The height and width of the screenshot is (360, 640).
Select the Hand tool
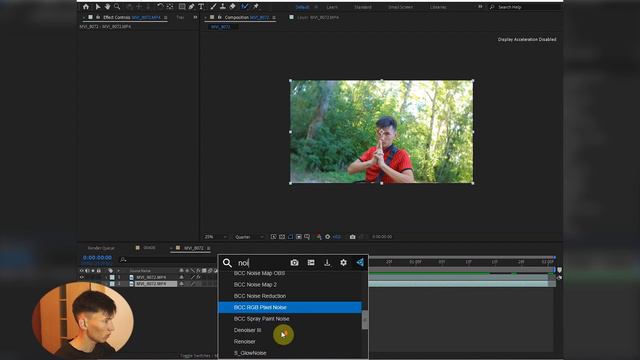point(107,7)
